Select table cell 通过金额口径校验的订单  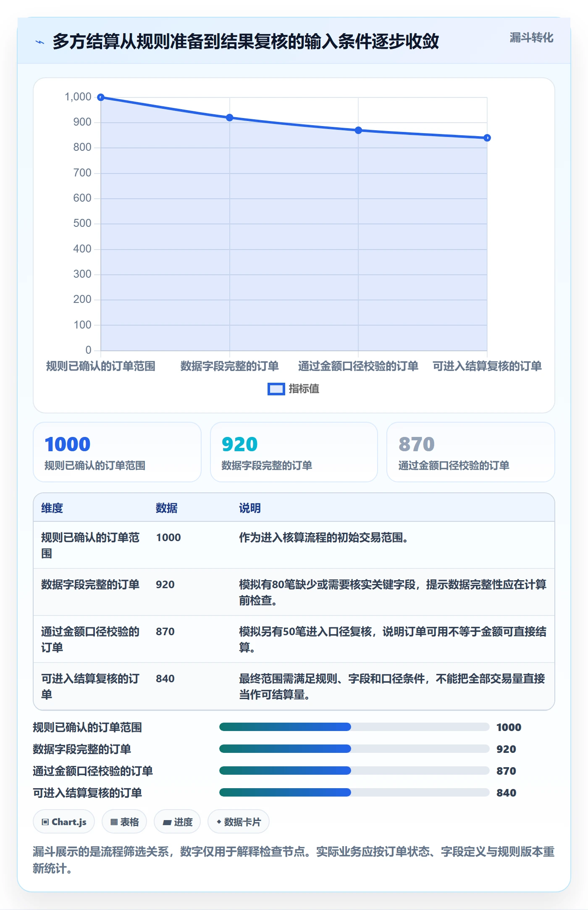coord(90,639)
